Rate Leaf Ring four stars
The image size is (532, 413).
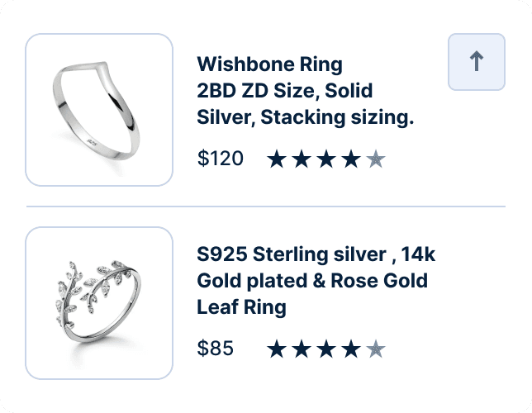(351, 349)
